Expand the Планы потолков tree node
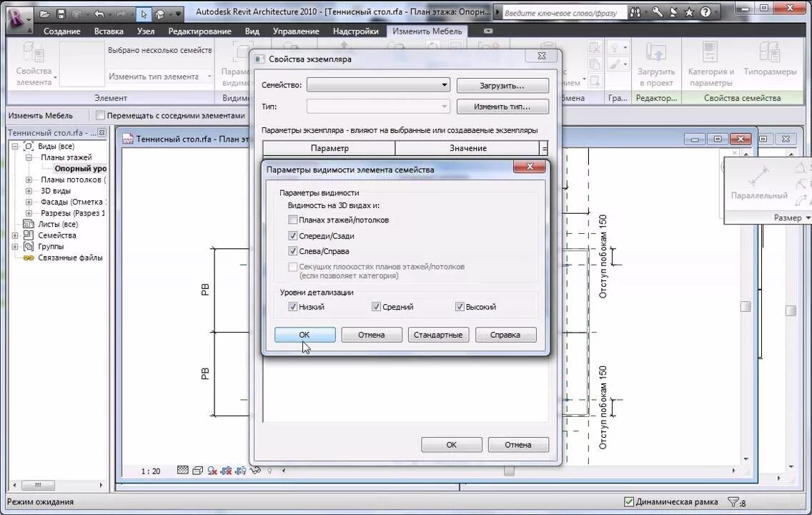812x515 pixels. tap(29, 180)
